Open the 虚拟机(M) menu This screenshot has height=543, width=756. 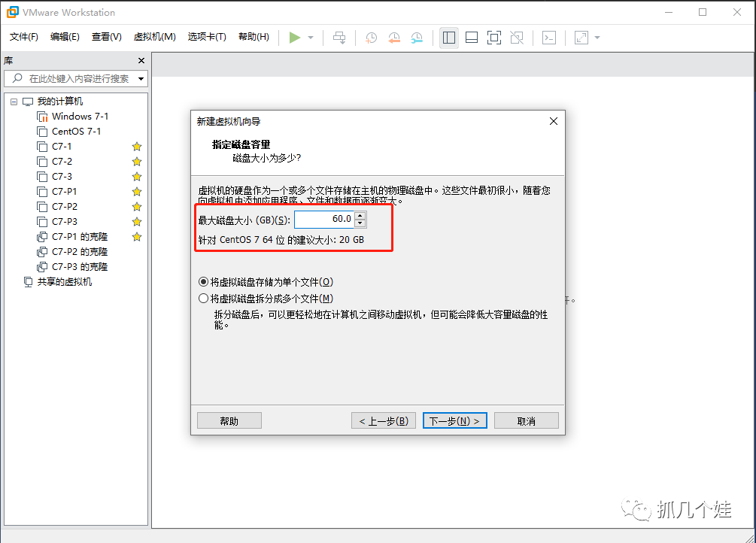[155, 37]
